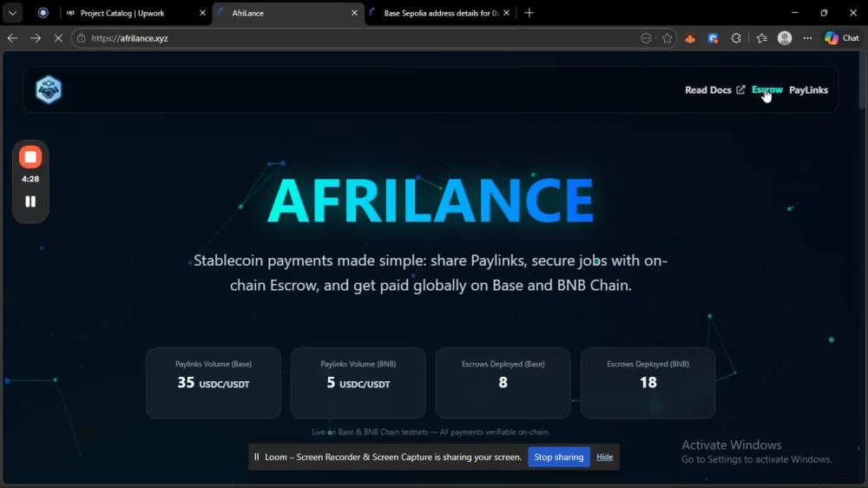Select the Paylinks Volume (BNB) stat card
Viewport: 868px width, 488px height.
click(358, 383)
